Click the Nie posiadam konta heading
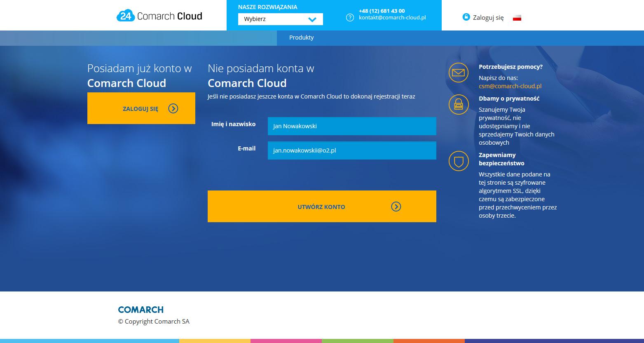The image size is (644, 343). tap(261, 76)
